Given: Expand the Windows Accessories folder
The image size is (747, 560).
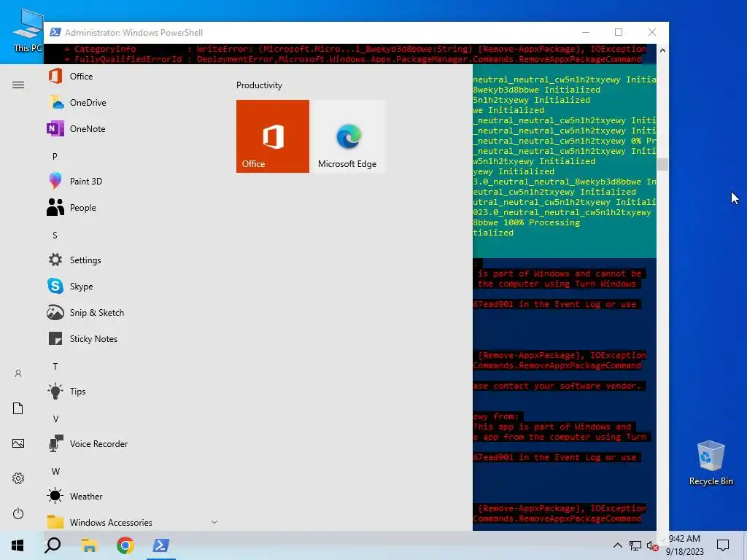Looking at the screenshot, I should click(x=131, y=522).
